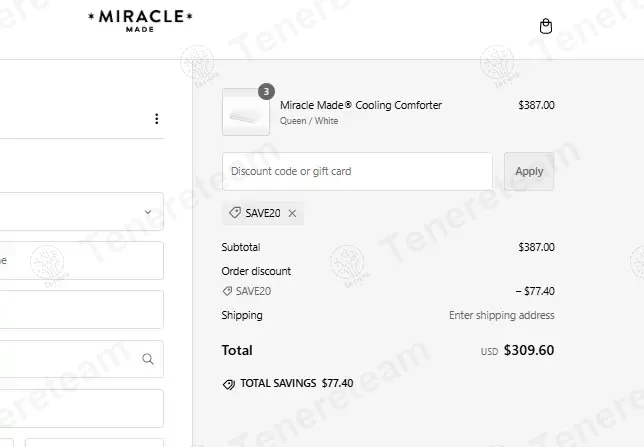Click the Discount code or gift card field
The width and height of the screenshot is (644, 447).
[x=357, y=171]
